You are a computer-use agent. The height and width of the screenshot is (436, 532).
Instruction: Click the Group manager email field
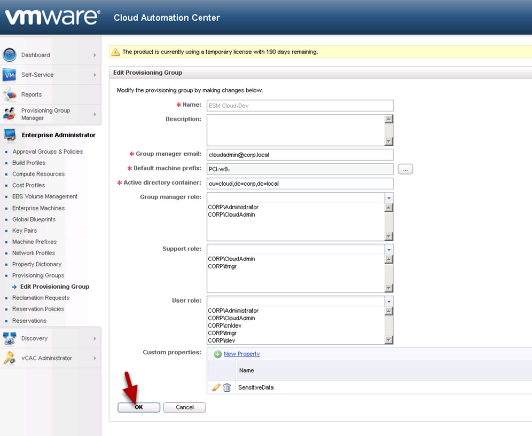coord(300,155)
